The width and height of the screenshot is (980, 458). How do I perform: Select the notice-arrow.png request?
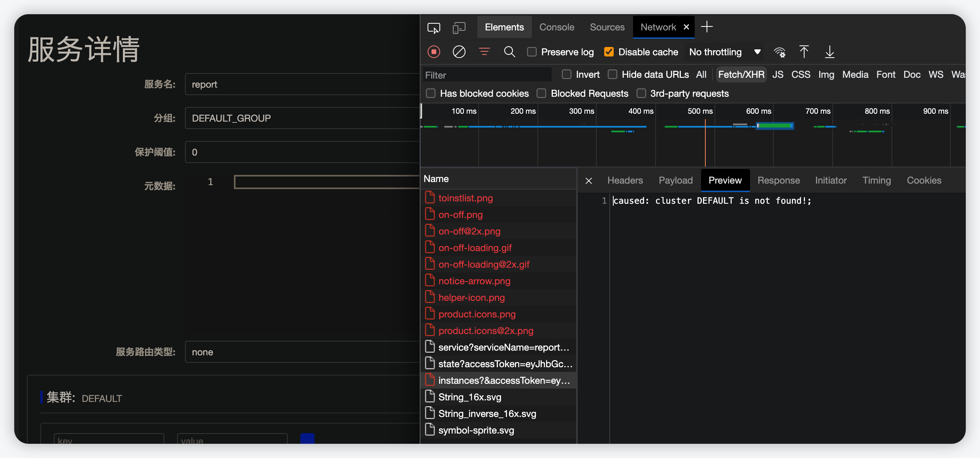coord(498,281)
